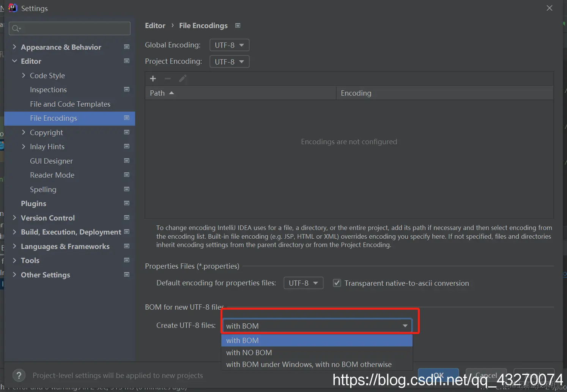Click the remove path minus icon
Viewport: 567px width, 392px height.
click(x=168, y=79)
